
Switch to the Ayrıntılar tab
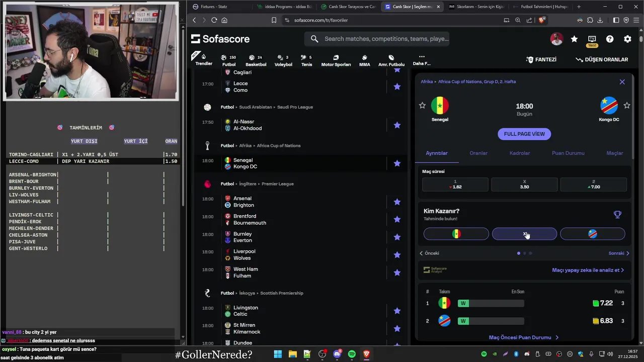(437, 153)
